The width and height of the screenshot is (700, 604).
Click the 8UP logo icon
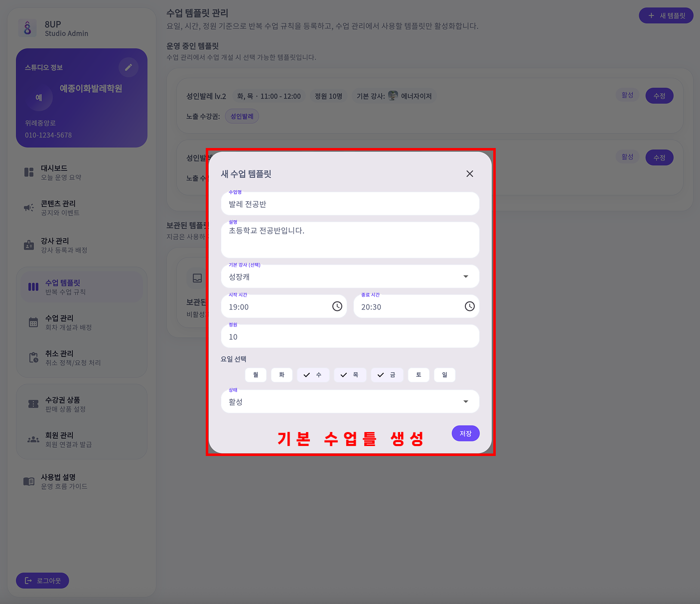click(27, 28)
